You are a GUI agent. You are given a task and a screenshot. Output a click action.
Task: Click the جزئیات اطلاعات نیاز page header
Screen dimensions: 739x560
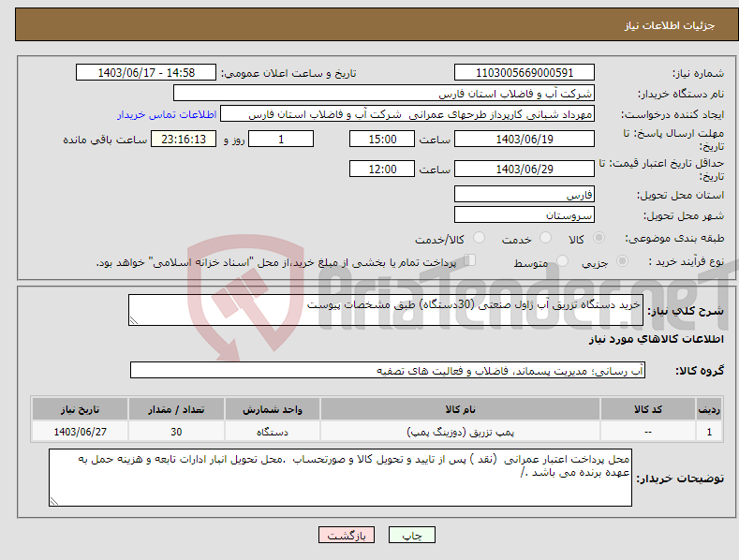[x=670, y=25]
